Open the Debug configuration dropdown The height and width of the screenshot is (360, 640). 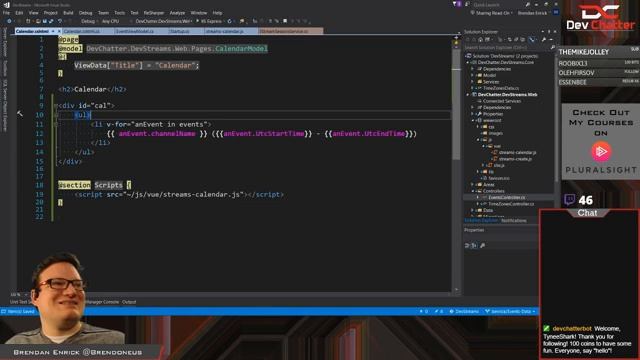coord(89,21)
